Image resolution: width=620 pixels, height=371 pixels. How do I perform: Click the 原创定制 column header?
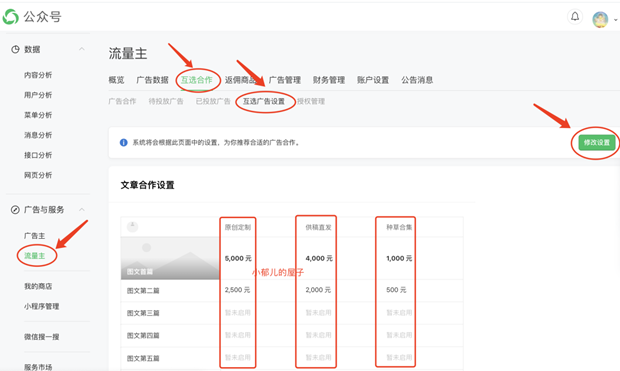click(x=238, y=227)
